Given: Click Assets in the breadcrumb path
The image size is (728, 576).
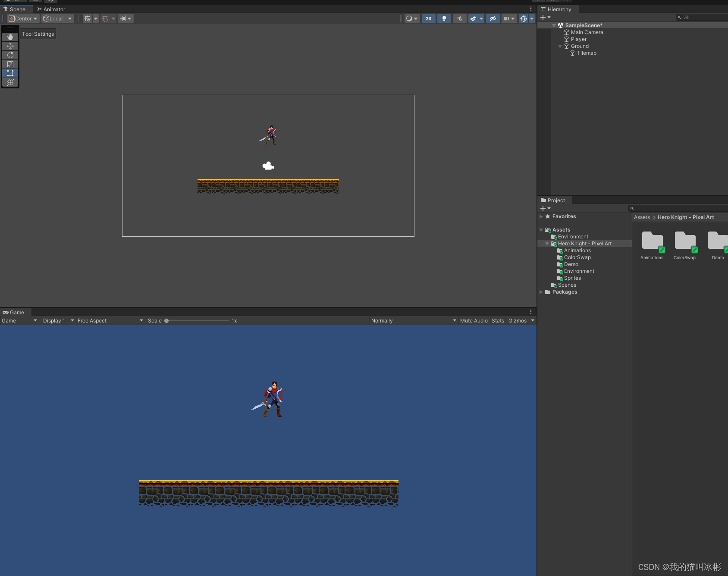Looking at the screenshot, I should tap(642, 217).
